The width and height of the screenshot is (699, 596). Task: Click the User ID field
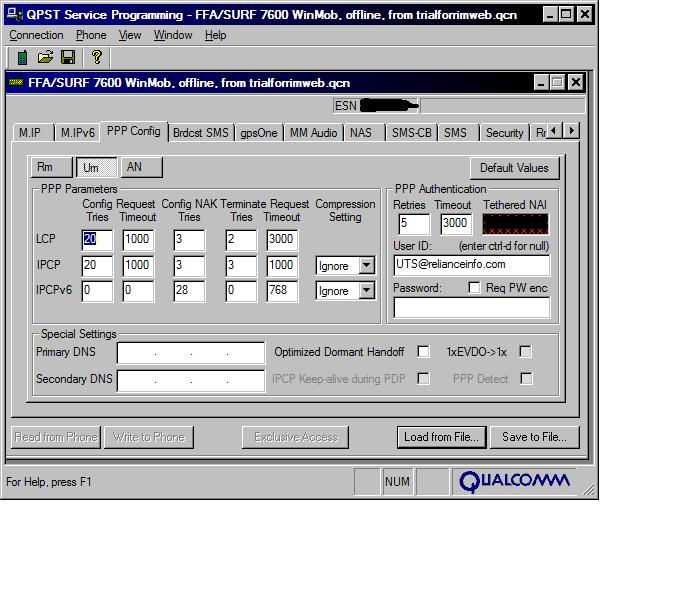472,265
